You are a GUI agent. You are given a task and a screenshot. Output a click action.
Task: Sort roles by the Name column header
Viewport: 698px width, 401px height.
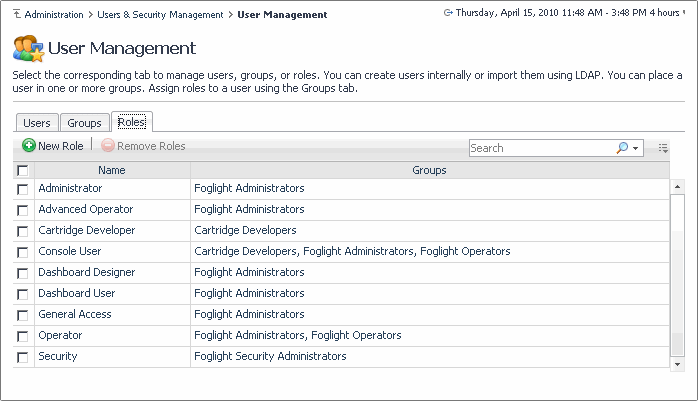click(112, 171)
